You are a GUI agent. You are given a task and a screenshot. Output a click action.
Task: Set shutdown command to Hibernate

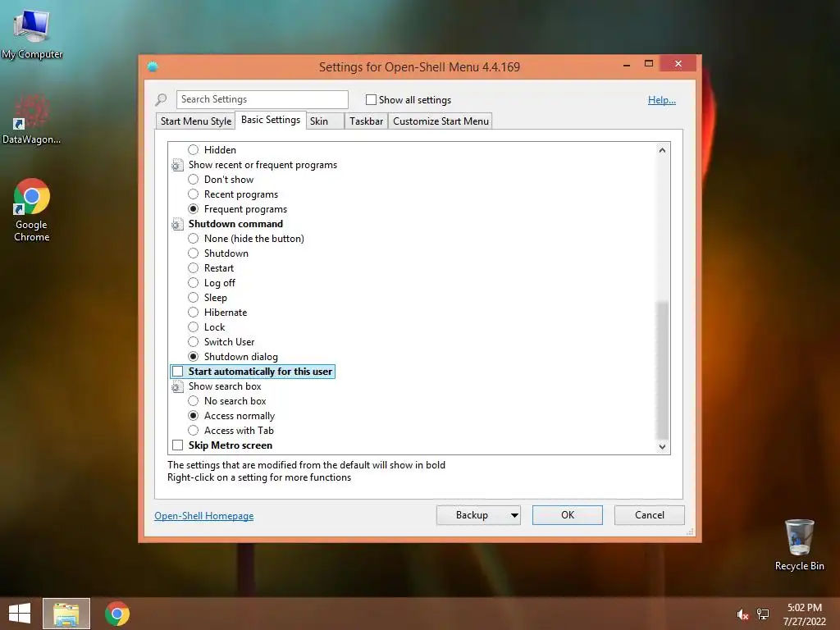194,313
